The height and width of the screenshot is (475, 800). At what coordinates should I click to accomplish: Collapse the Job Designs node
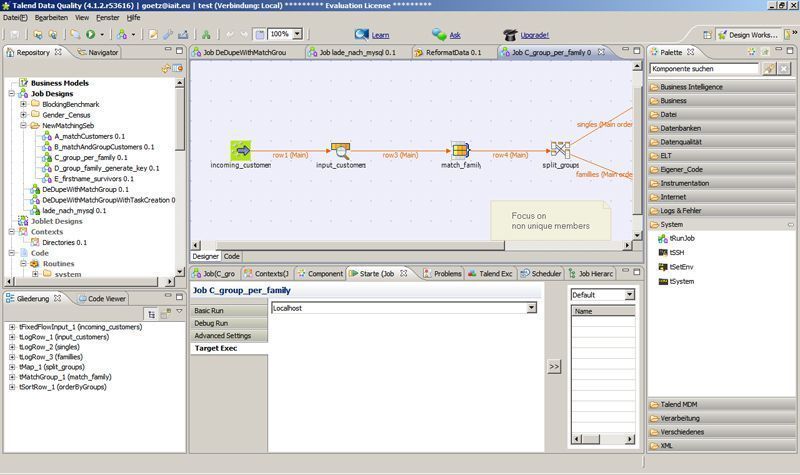[12, 93]
